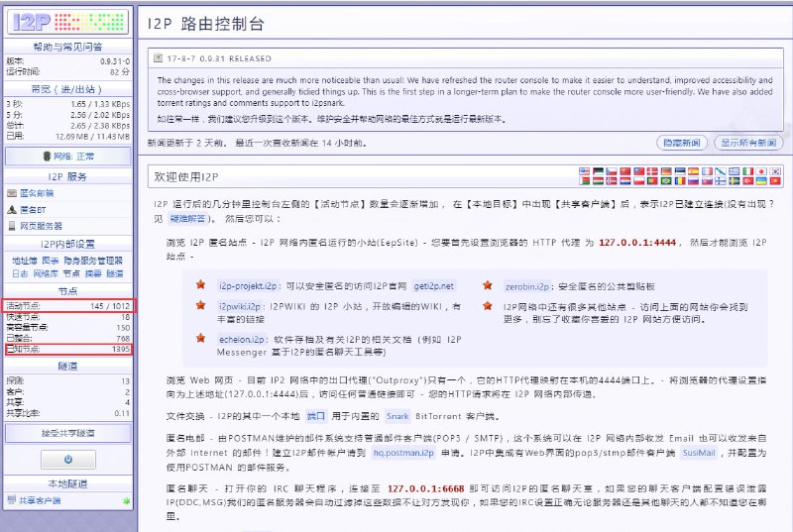
Task: Click the hq.postman.i2p link
Action: pyautogui.click(x=403, y=453)
